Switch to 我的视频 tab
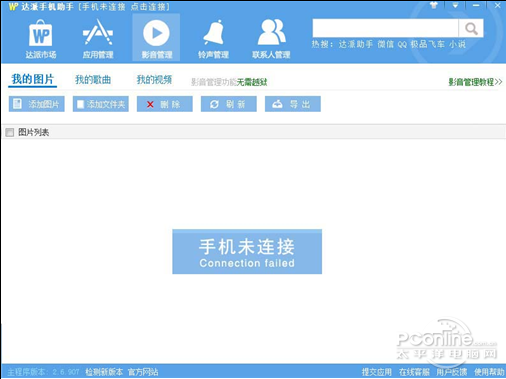This screenshot has width=506, height=379. click(x=154, y=80)
